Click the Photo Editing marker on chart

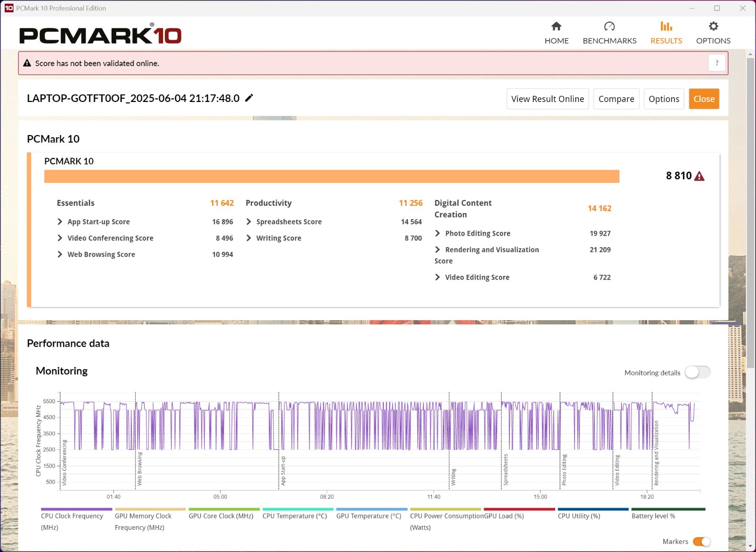tap(564, 470)
